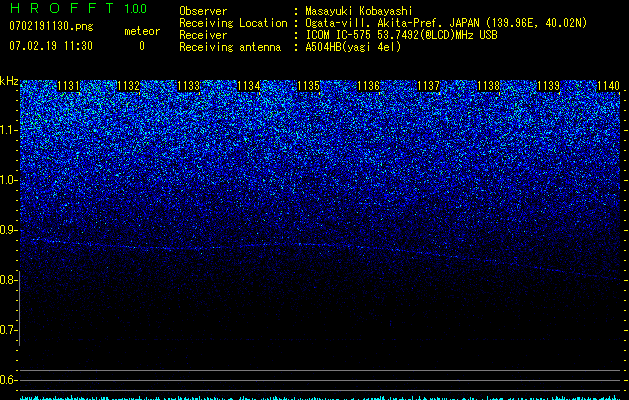The height and width of the screenshot is (400, 629).
Task: Click time marker 1137 on spectrogram
Action: (x=428, y=86)
